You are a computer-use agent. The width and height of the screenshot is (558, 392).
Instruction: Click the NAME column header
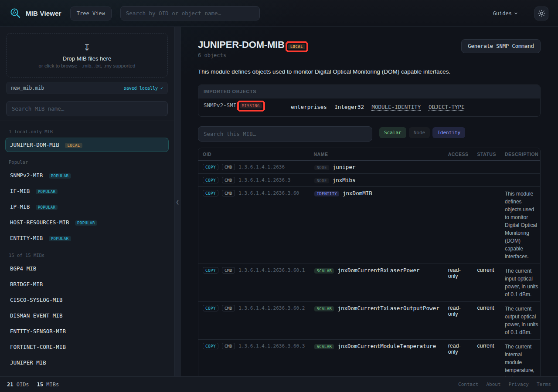(x=321, y=154)
